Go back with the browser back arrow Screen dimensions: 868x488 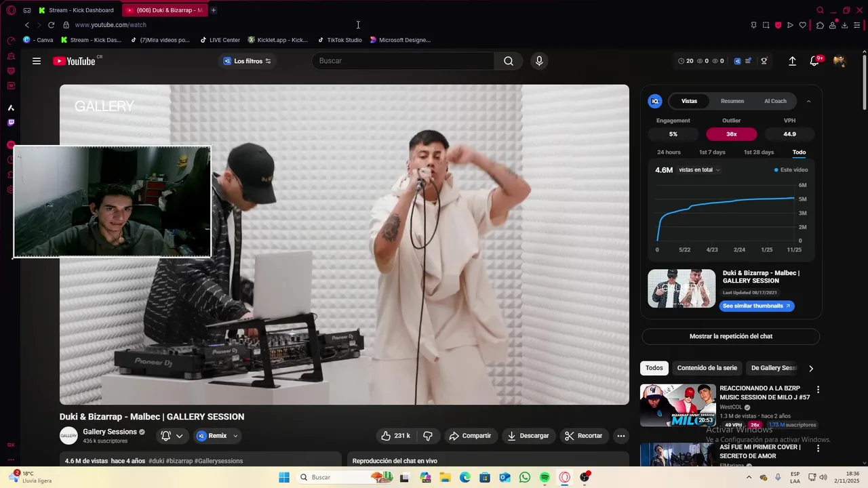pyautogui.click(x=26, y=25)
